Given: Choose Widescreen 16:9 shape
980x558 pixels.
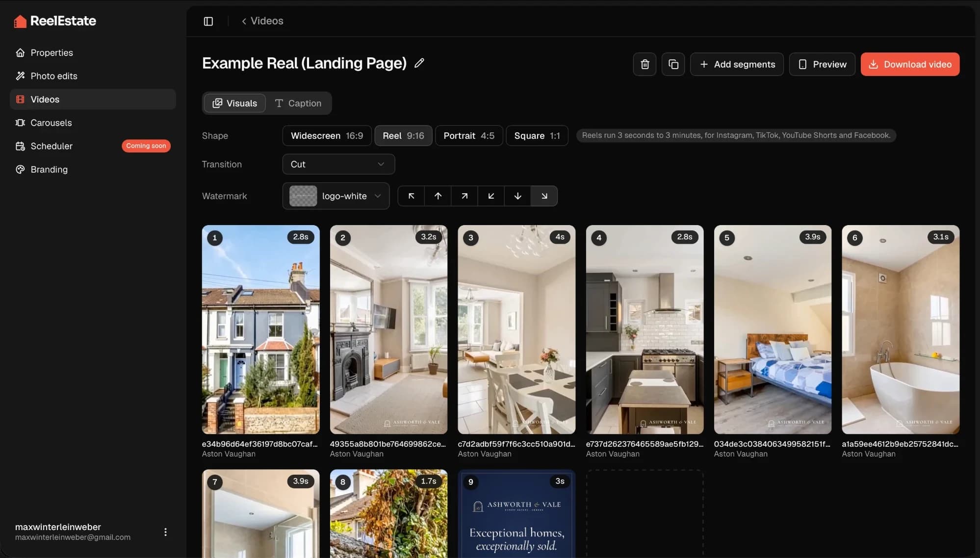Looking at the screenshot, I should (327, 135).
